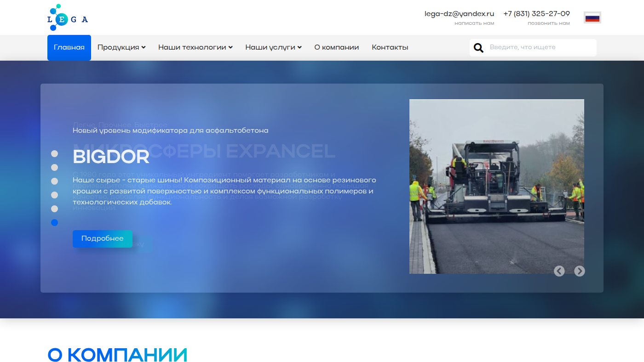This screenshot has height=362, width=644.
Task: Expand the Наши технологии dropdown menu
Action: pos(195,47)
